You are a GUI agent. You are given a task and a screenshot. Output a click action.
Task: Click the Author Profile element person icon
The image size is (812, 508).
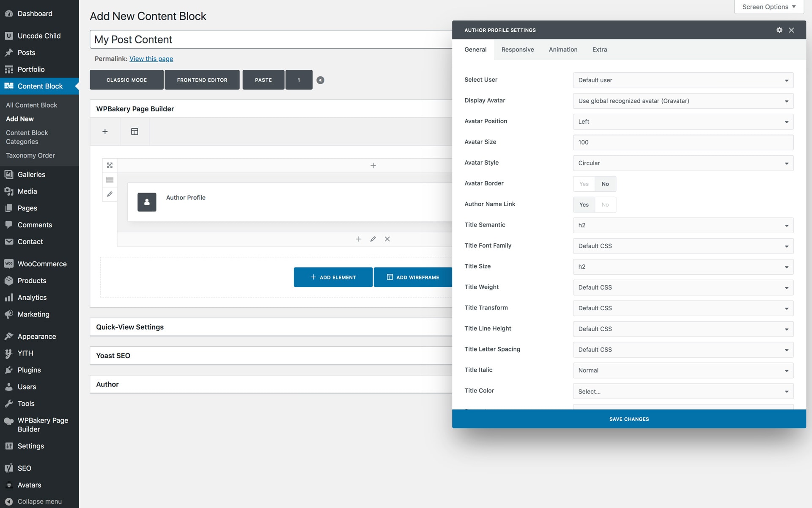coord(147,202)
